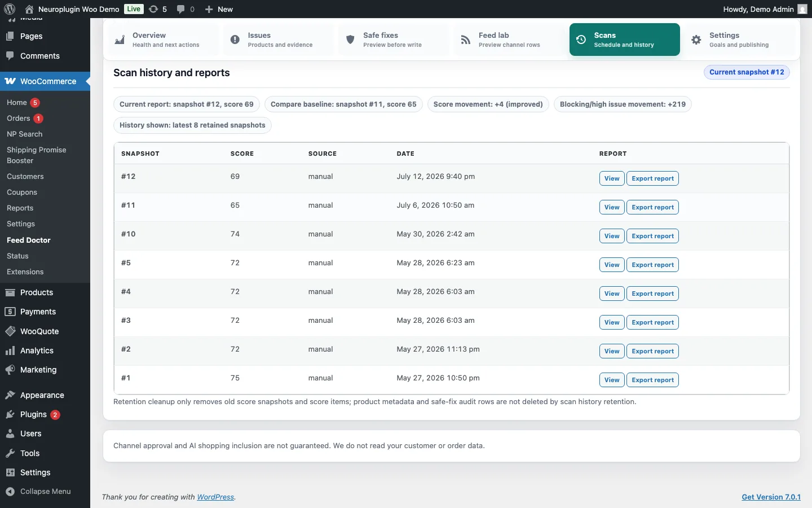Select the Scans tab
Image resolution: width=812 pixels, height=508 pixels.
click(x=624, y=40)
